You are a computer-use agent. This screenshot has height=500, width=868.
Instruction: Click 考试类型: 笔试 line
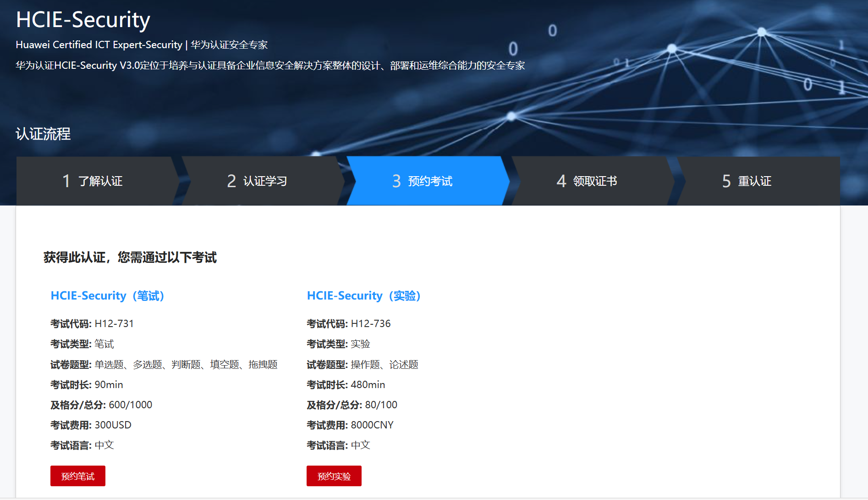pos(82,344)
